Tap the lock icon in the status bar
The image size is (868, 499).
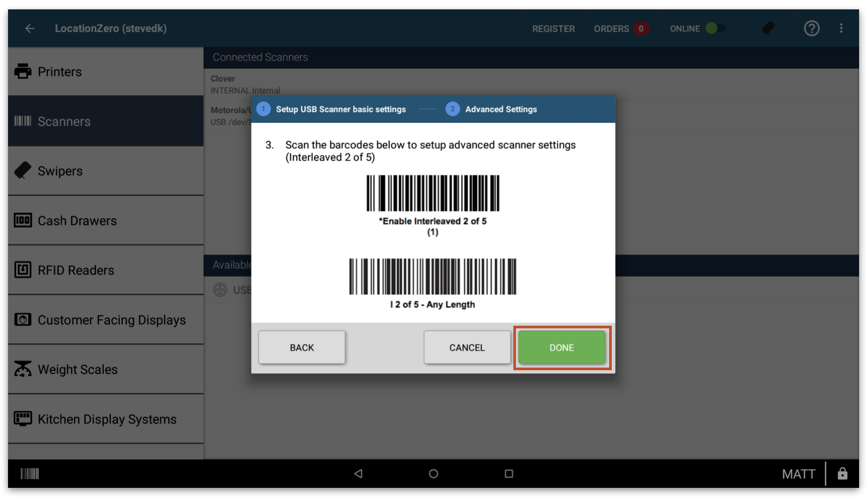pos(843,474)
